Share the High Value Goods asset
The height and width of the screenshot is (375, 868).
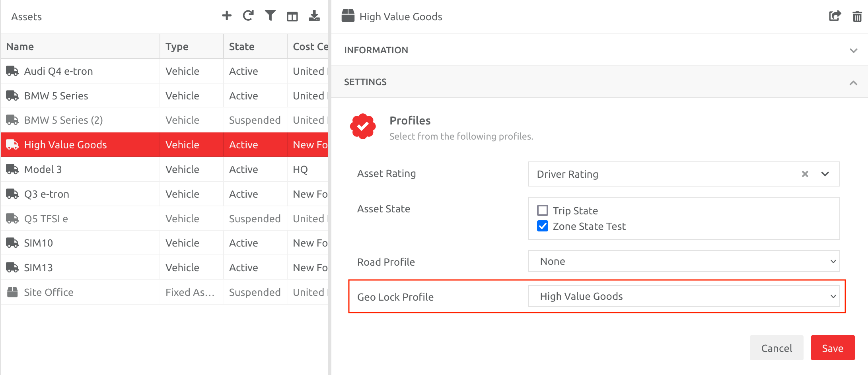coord(835,16)
